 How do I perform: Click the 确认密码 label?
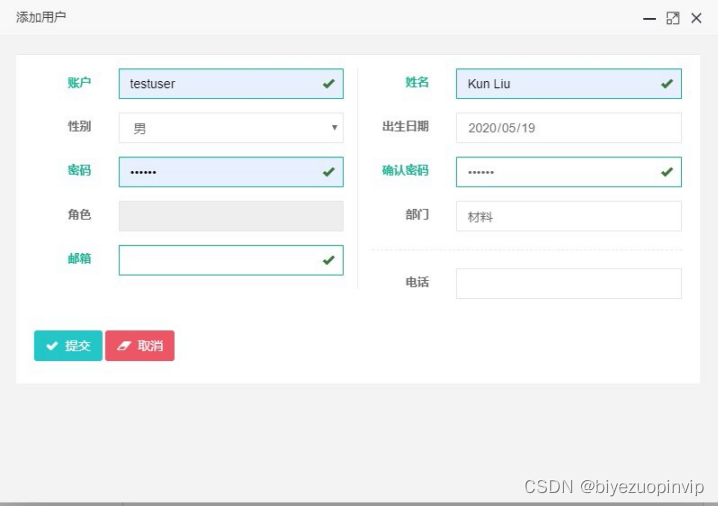[405, 171]
